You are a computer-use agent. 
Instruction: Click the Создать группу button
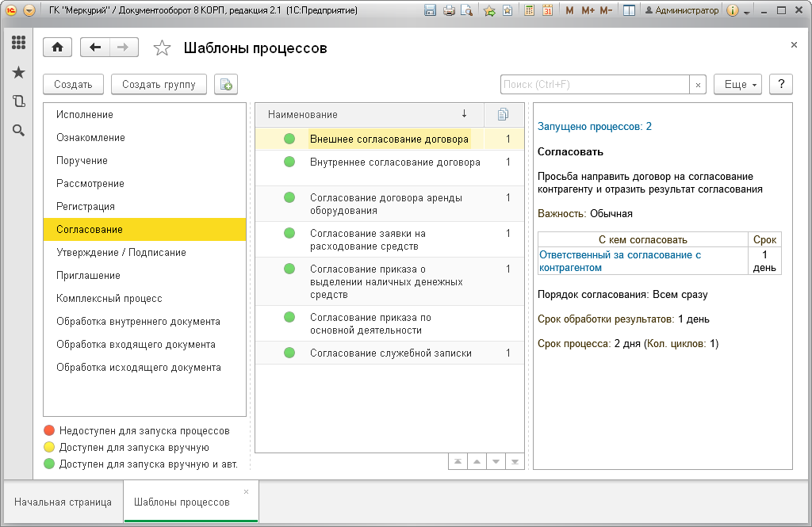click(159, 84)
